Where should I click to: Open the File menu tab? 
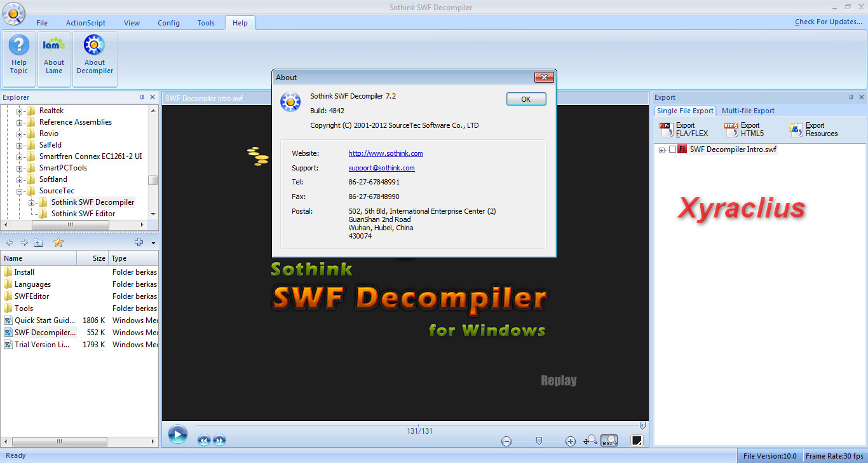42,23
